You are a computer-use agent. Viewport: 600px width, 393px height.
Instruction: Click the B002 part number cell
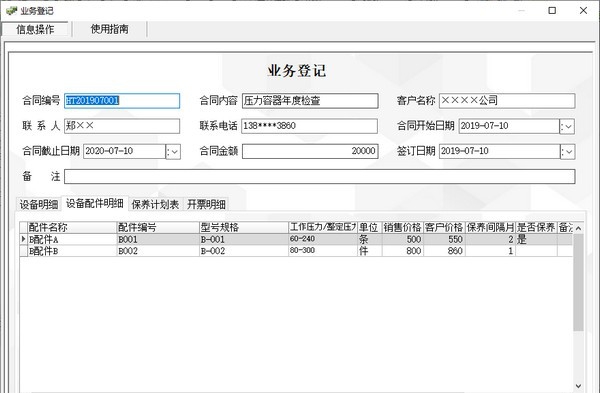(x=158, y=251)
